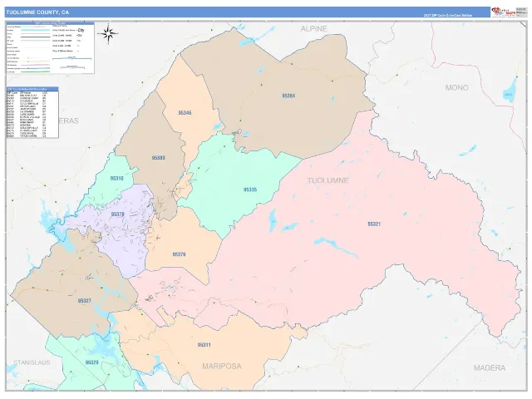532x399 pixels.
Task: Select ZIP code label 95364
Action: tap(288, 96)
